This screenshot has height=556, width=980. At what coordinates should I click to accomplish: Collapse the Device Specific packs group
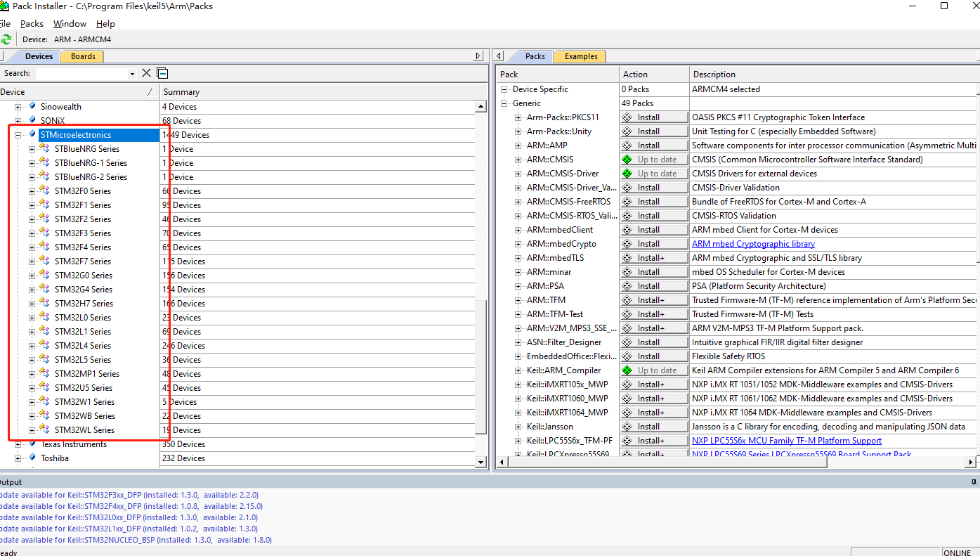(504, 89)
